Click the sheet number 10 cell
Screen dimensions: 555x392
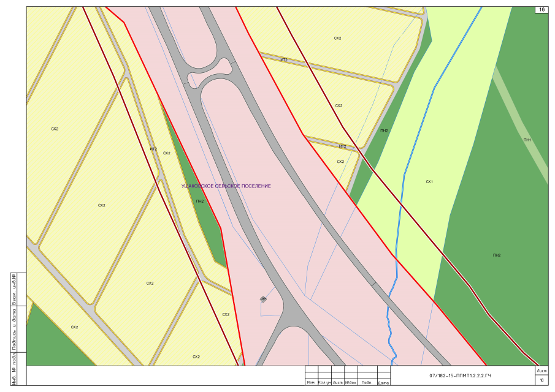[x=542, y=380]
